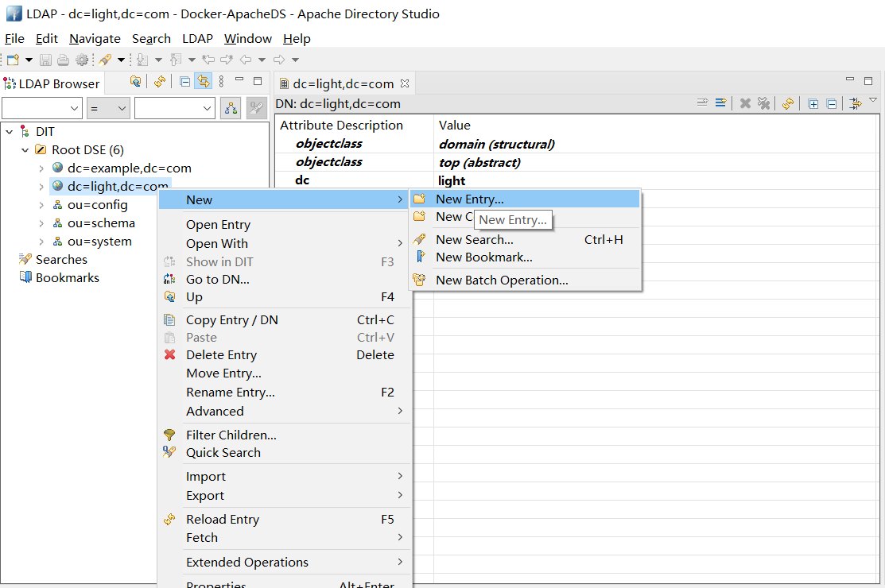Toggle the show decorated values icon
Viewport: 885px width, 588px height.
tap(856, 103)
